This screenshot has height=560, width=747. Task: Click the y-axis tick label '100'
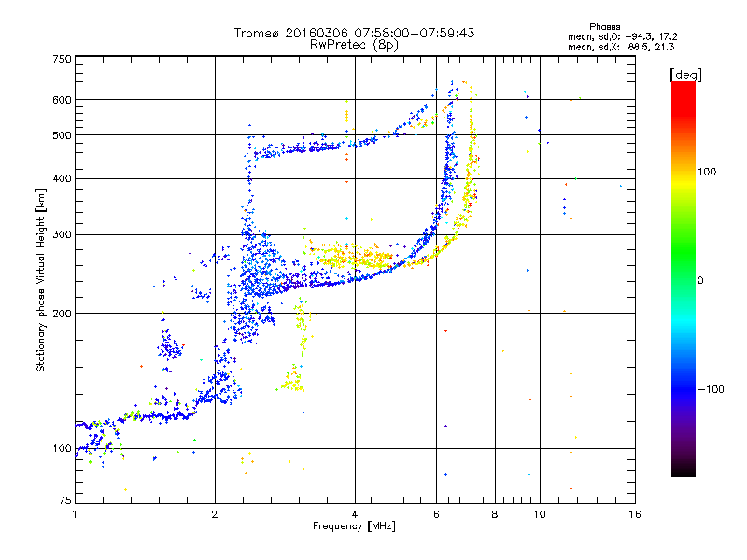pyautogui.click(x=62, y=449)
